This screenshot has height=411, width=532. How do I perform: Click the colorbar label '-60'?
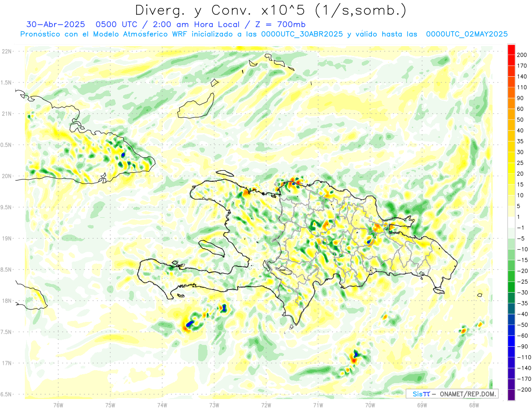pos(522,336)
